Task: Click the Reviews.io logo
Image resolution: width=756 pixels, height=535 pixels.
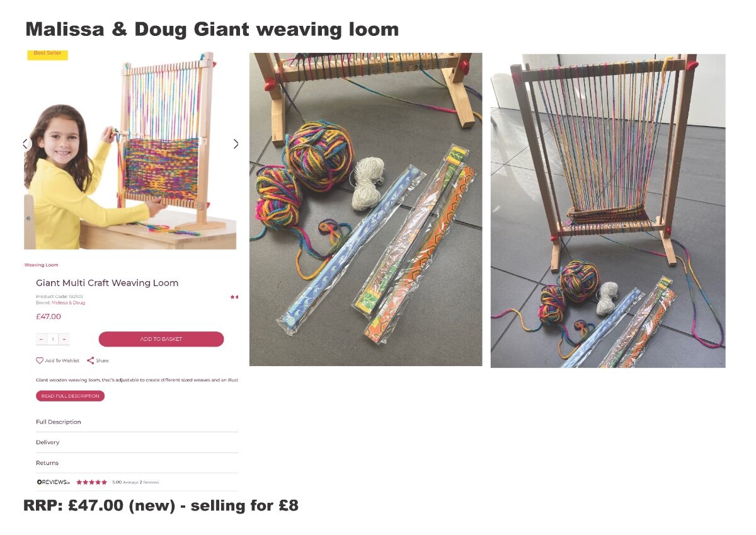Action: click(53, 482)
